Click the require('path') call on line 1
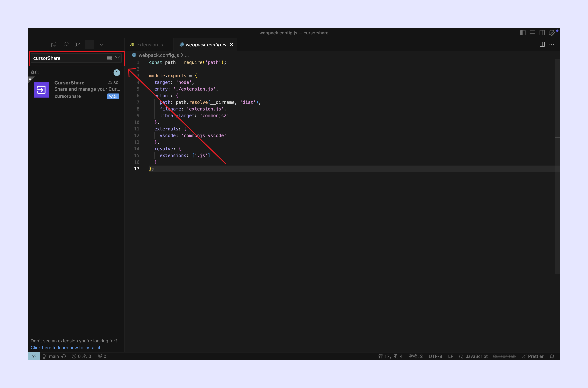 tap(204, 62)
